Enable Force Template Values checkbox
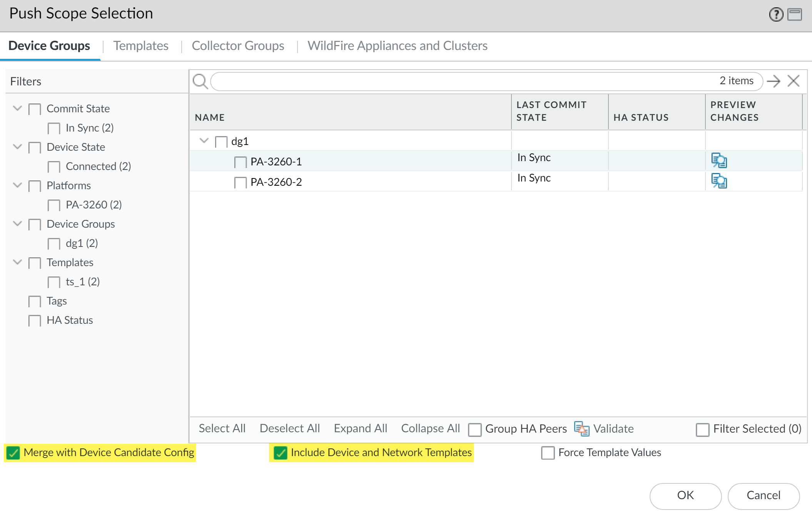The height and width of the screenshot is (523, 812). click(548, 453)
